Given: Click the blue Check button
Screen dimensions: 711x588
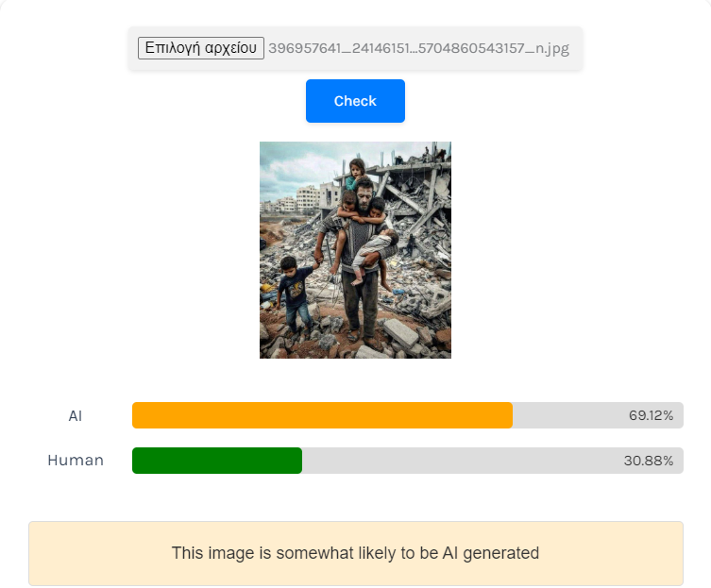Looking at the screenshot, I should click(355, 101).
